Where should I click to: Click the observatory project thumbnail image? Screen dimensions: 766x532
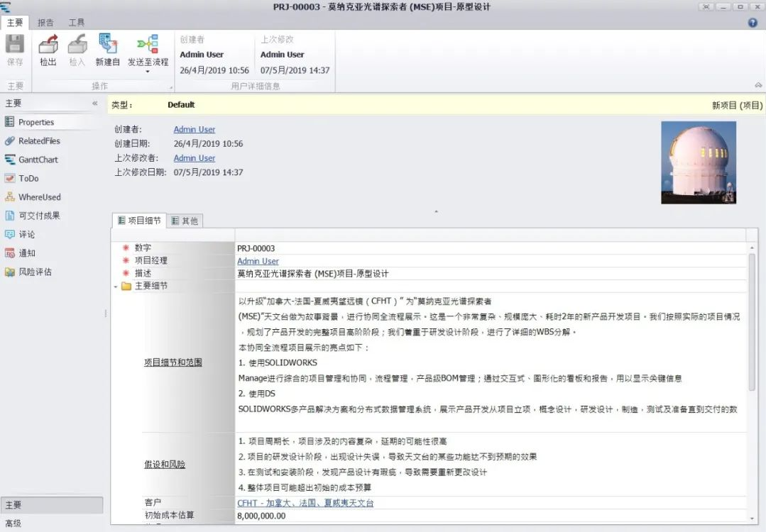point(698,162)
